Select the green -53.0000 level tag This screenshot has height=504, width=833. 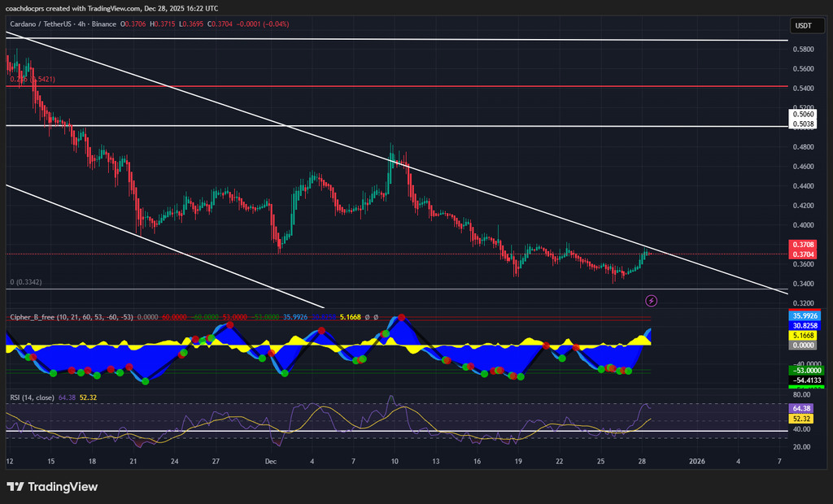[803, 370]
